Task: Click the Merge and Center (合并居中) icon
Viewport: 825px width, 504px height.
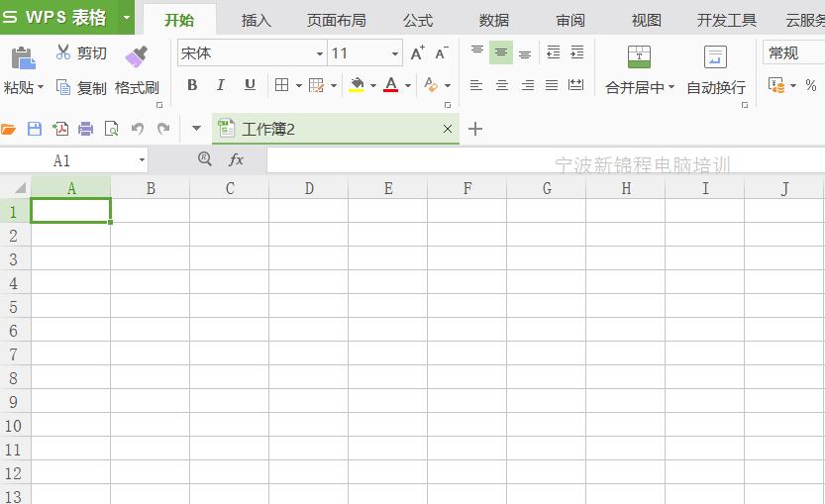Action: (639, 56)
